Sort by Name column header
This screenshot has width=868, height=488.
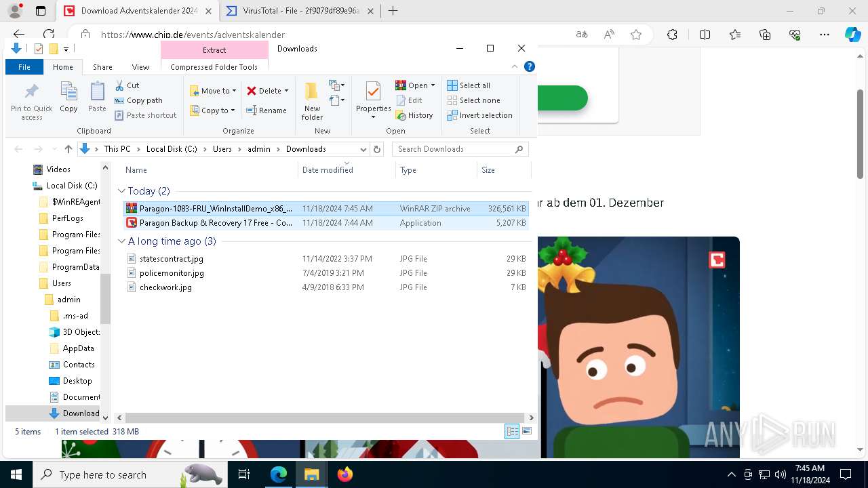point(209,170)
